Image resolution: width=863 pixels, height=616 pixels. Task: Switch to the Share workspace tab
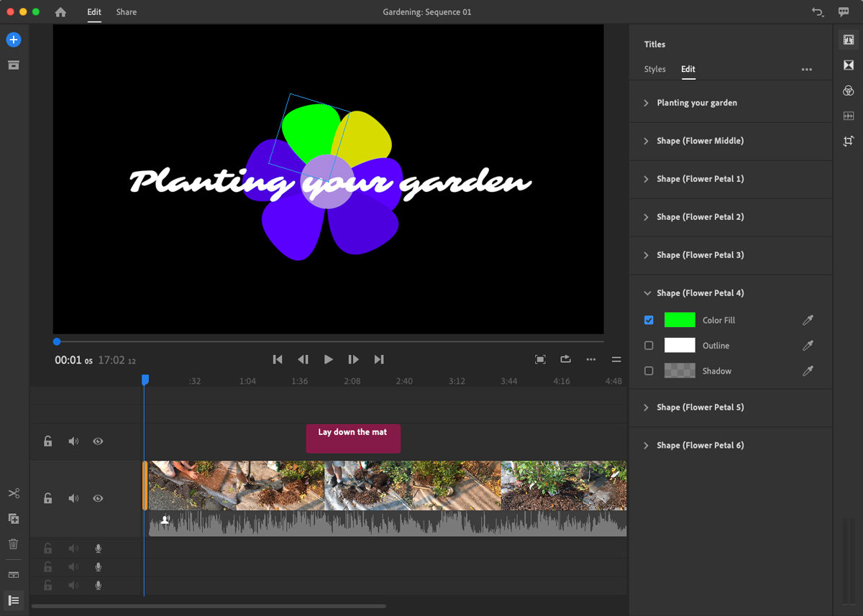[x=127, y=12]
